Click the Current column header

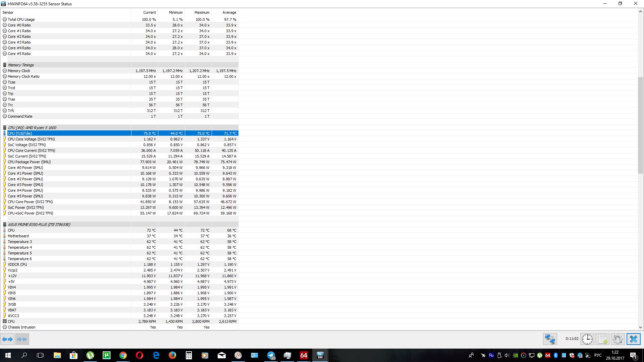click(149, 12)
